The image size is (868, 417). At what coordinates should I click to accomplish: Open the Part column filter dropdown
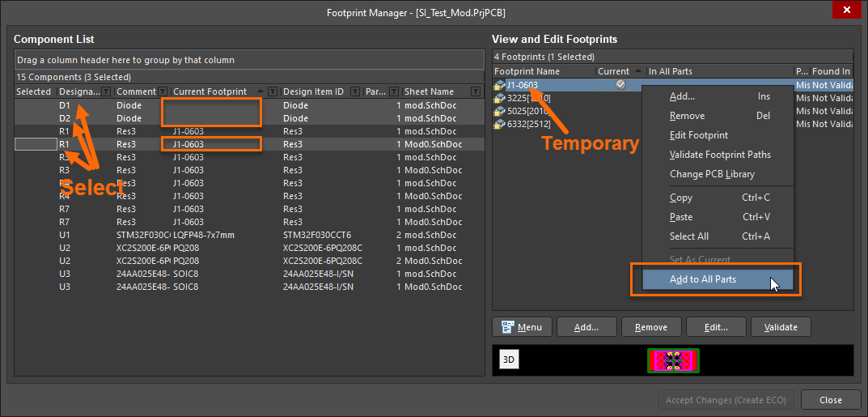point(394,91)
